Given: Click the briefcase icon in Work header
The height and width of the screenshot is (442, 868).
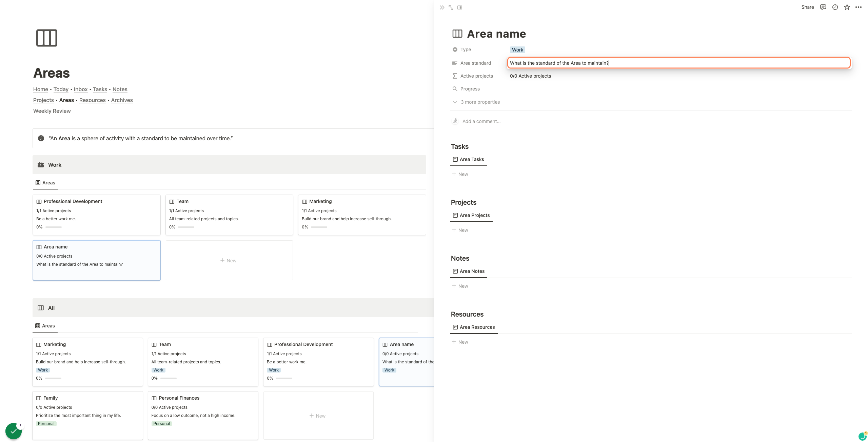Looking at the screenshot, I should click(41, 164).
